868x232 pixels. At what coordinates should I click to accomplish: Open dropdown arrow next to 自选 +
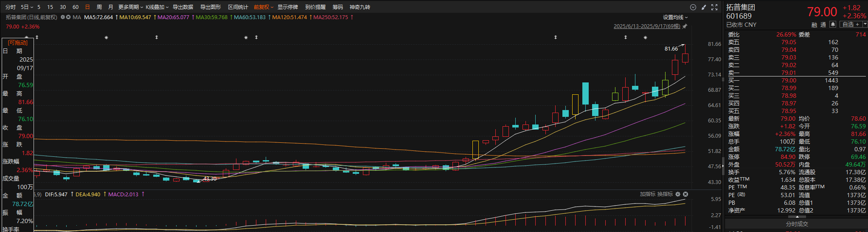pos(865,24)
